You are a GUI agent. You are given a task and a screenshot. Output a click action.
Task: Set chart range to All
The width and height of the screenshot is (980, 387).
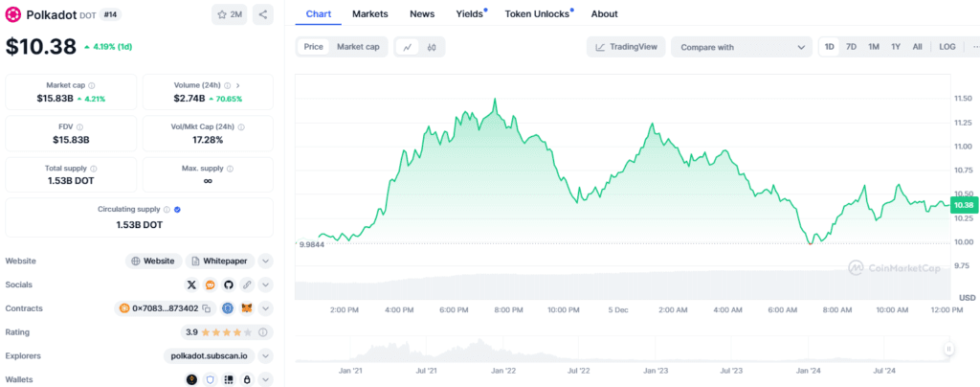click(x=917, y=47)
